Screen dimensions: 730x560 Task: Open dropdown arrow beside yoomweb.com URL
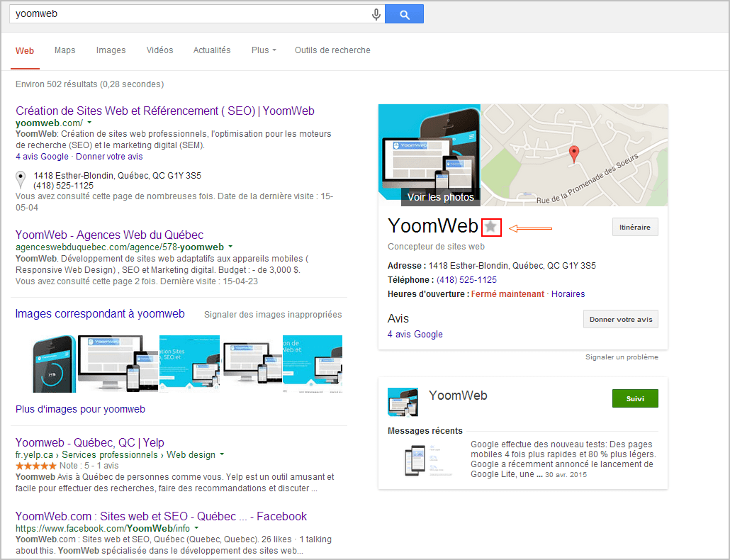(x=90, y=123)
